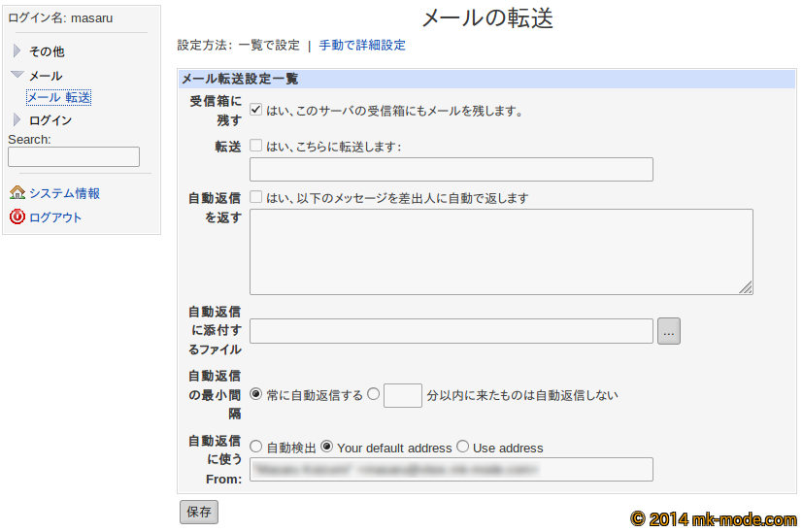Choose Your default address radio option
This screenshot has width=803, height=532.
click(327, 447)
